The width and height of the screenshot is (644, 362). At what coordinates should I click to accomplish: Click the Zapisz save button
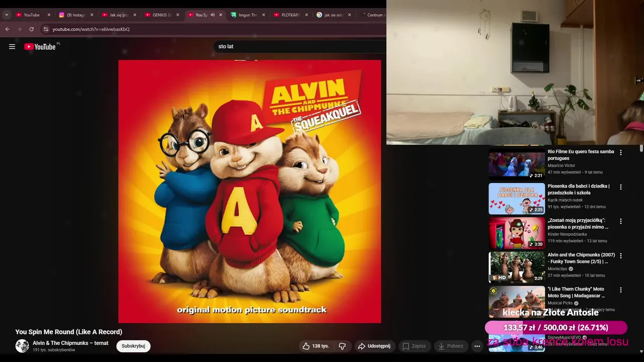point(414,346)
